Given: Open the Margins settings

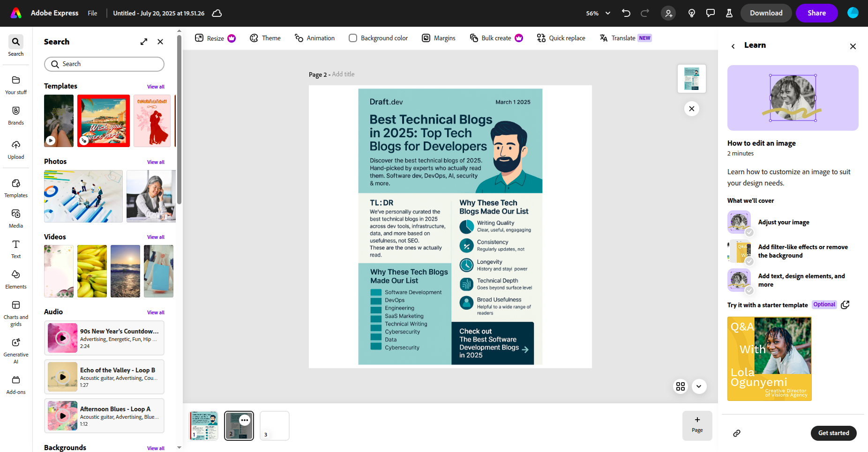Looking at the screenshot, I should tap(439, 38).
